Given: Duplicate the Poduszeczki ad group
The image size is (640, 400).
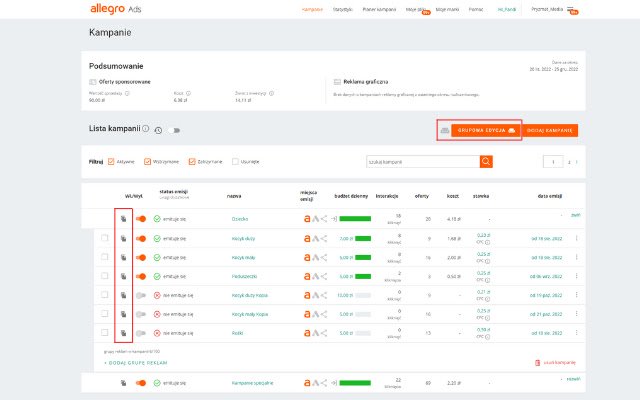Looking at the screenshot, I should tap(123, 276).
